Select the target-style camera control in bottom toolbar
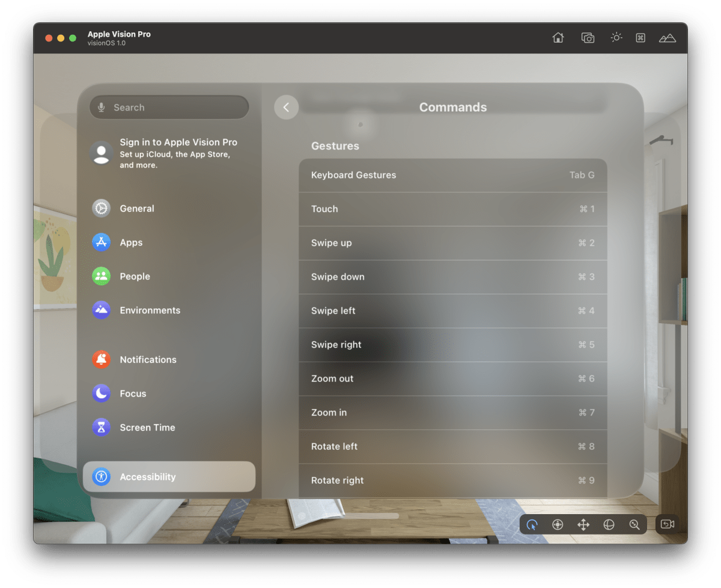721x588 pixels. [x=558, y=524]
